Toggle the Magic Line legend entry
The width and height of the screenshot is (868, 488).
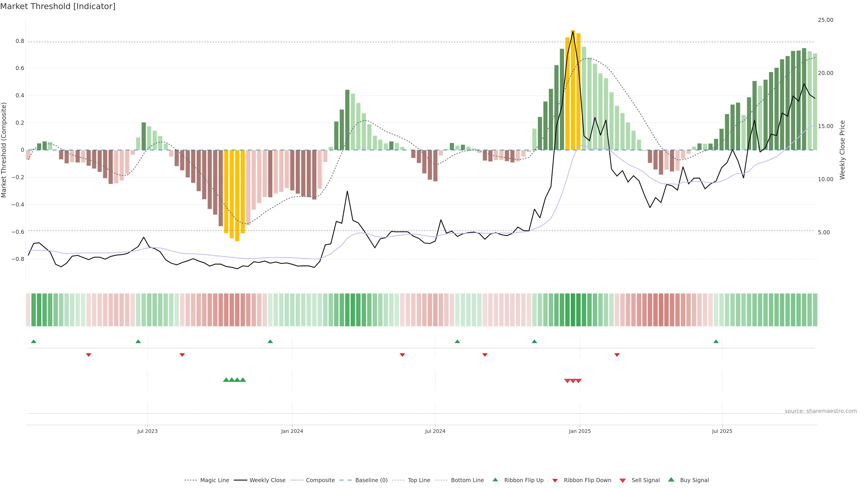pos(214,480)
